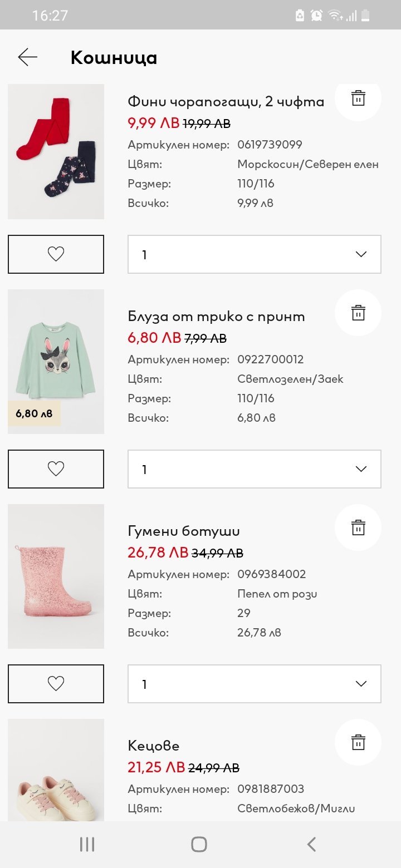Open the Кецове sneakers thumbnail
The image size is (401, 868).
pyautogui.click(x=56, y=771)
